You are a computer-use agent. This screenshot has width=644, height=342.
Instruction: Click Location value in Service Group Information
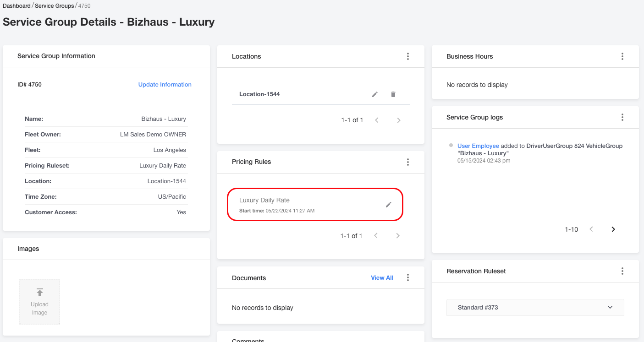tap(167, 181)
